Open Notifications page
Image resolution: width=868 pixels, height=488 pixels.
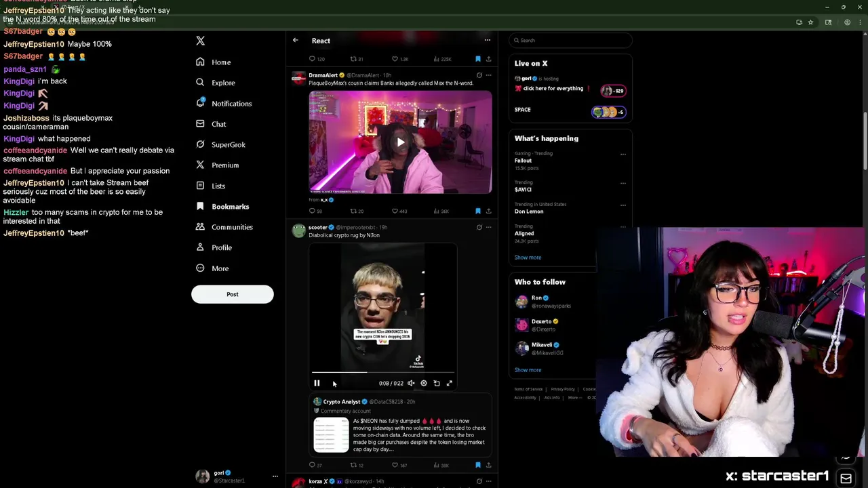tap(224, 103)
